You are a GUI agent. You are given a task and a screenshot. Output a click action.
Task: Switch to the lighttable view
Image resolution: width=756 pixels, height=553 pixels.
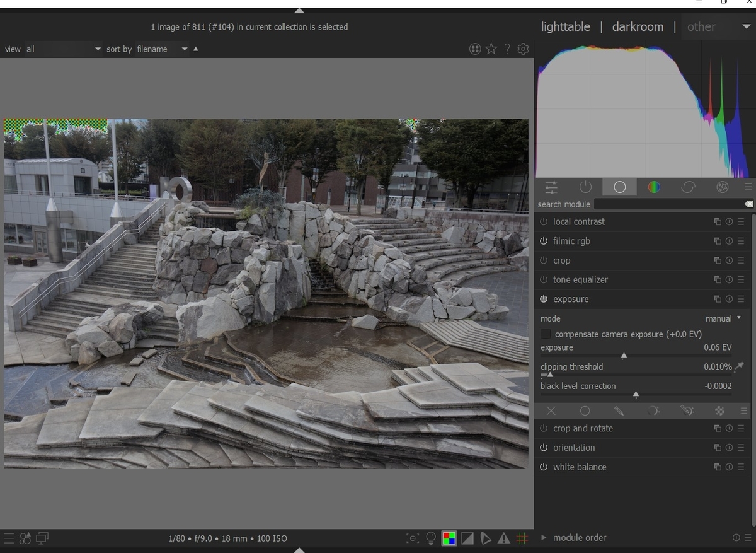coord(565,26)
